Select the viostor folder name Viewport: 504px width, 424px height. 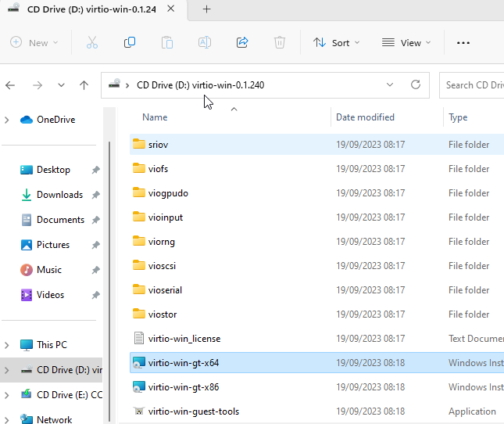click(x=163, y=314)
